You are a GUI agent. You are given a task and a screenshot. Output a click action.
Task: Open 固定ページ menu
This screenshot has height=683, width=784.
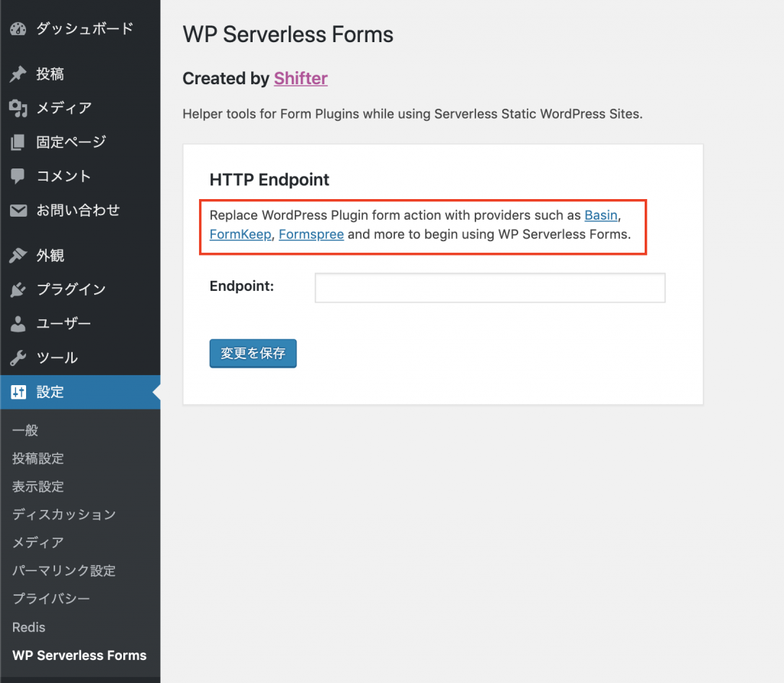click(x=71, y=142)
